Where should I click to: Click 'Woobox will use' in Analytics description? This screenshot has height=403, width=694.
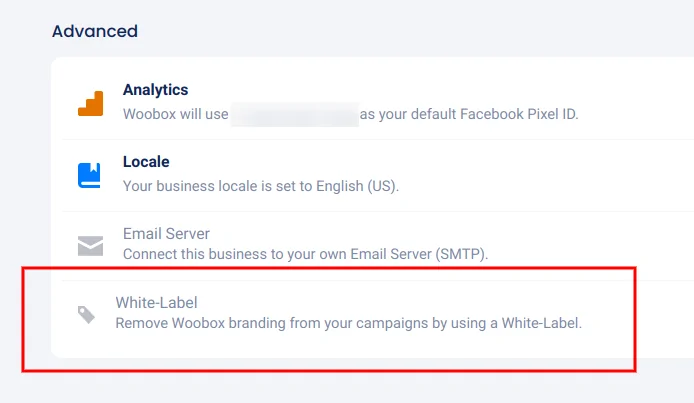tap(175, 114)
